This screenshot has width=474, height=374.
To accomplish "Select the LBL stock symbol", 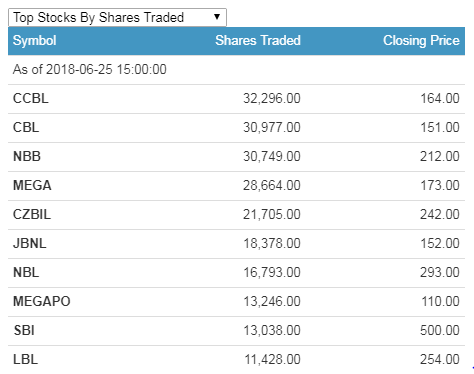I will pos(25,359).
